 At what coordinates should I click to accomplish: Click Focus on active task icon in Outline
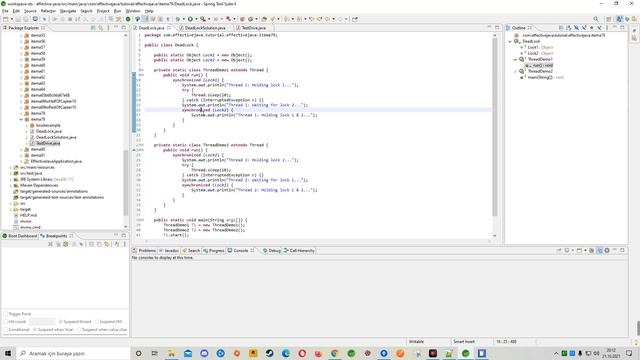pyautogui.click(x=561, y=28)
